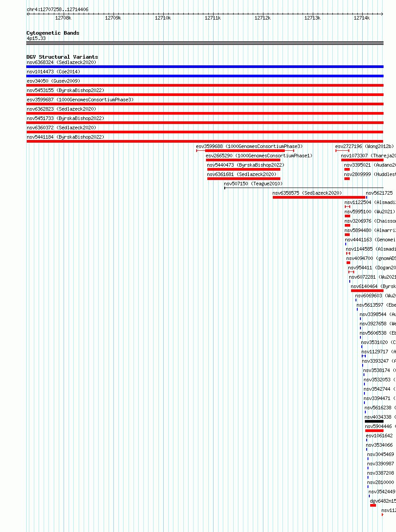Open variant nsv6361681 (Sedlazeck2020)
The width and height of the screenshot is (396, 532).
[x=242, y=174]
